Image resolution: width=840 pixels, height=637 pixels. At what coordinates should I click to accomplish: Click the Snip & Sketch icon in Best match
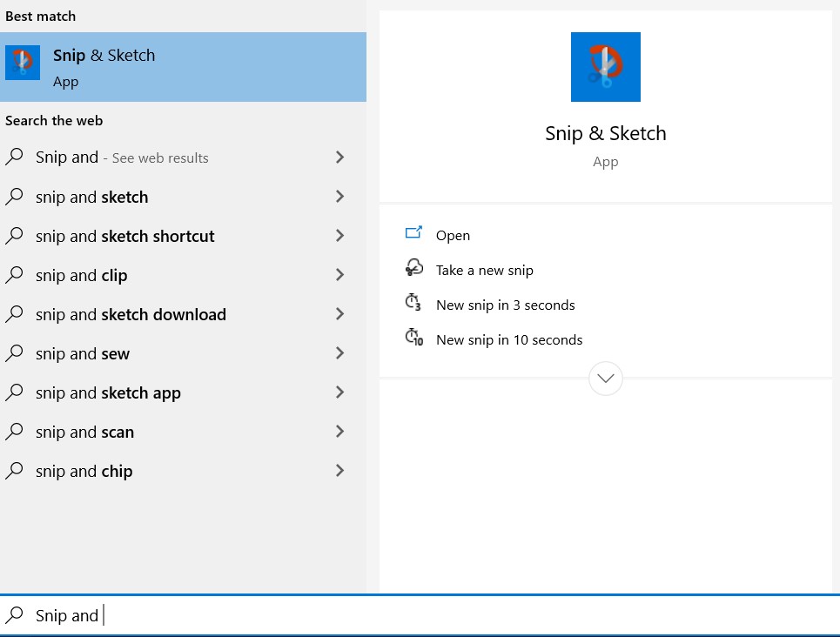23,63
